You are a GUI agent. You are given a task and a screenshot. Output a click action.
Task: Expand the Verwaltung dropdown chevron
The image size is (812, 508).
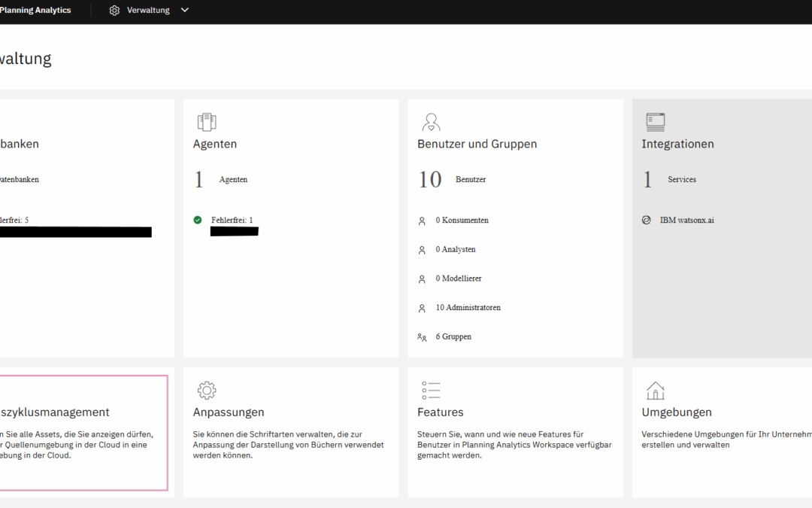point(185,11)
